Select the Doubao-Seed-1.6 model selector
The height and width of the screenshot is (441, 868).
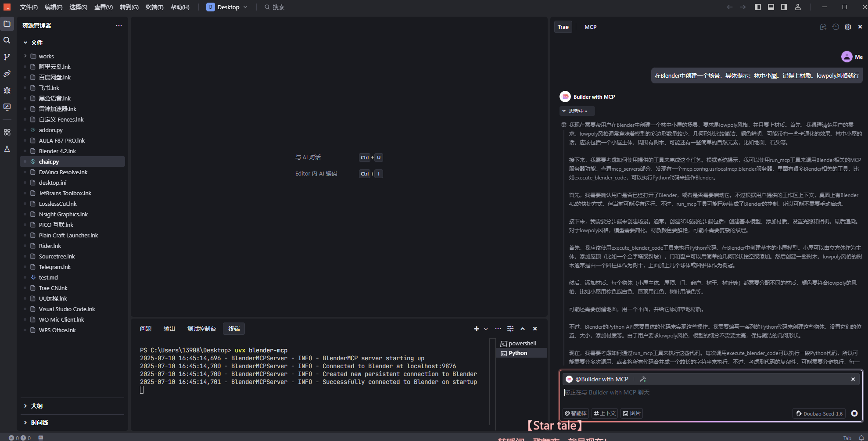click(819, 413)
